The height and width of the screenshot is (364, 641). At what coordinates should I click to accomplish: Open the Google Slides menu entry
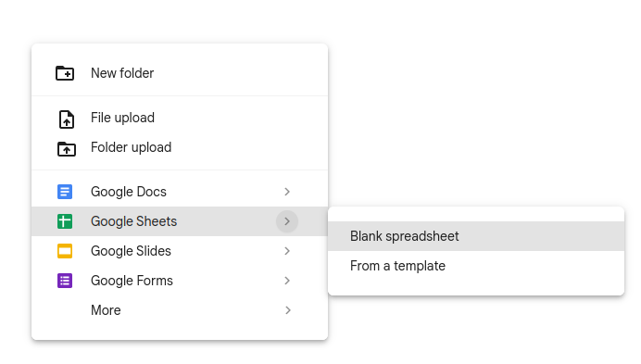(x=180, y=251)
